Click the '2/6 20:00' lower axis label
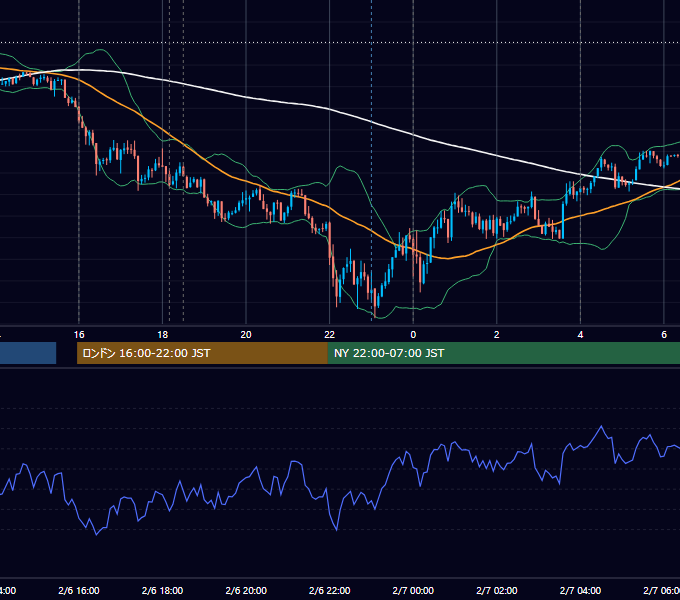Screen dimensions: 680x600 (246, 590)
